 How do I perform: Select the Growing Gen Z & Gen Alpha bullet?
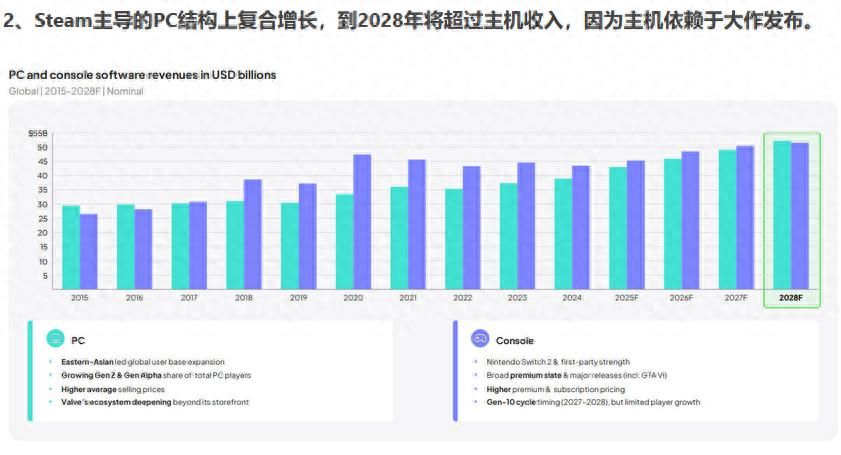coord(149,375)
